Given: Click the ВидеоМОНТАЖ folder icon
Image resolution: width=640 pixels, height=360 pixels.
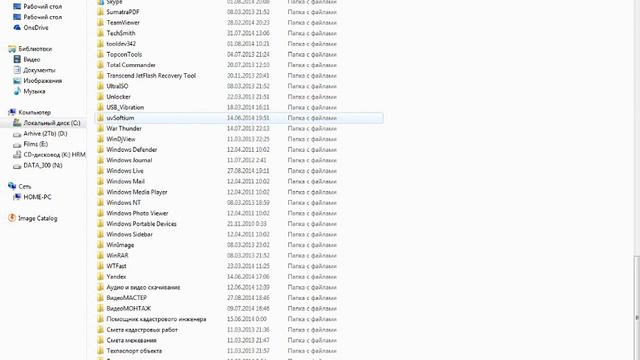Looking at the screenshot, I should click(x=100, y=309).
